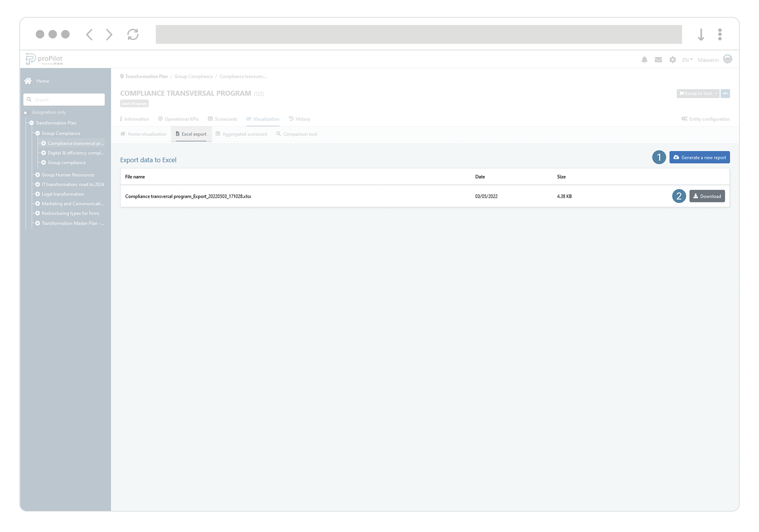The height and width of the screenshot is (532, 759).
Task: Open the settings gear icon
Action: pos(672,60)
